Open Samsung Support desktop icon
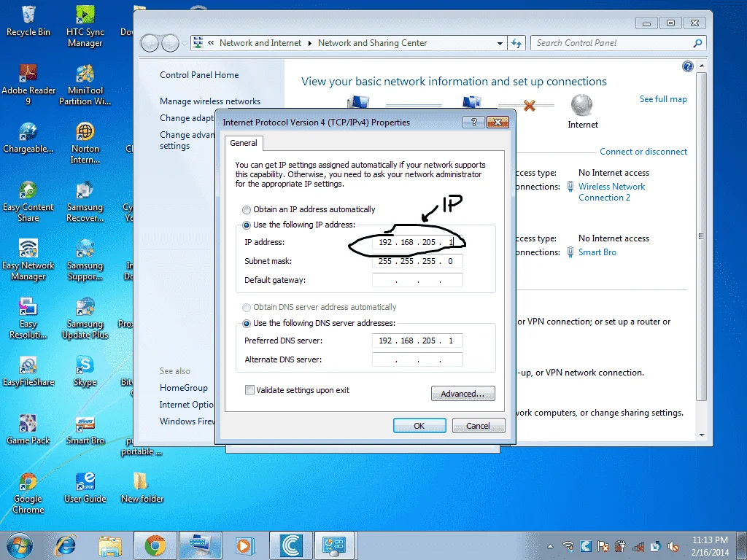The image size is (747, 560). pyautogui.click(x=85, y=260)
